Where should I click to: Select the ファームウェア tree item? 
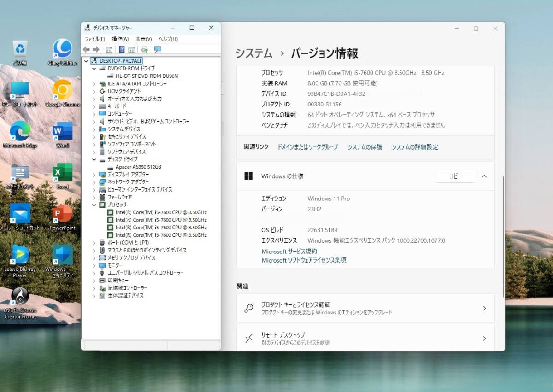pos(119,197)
